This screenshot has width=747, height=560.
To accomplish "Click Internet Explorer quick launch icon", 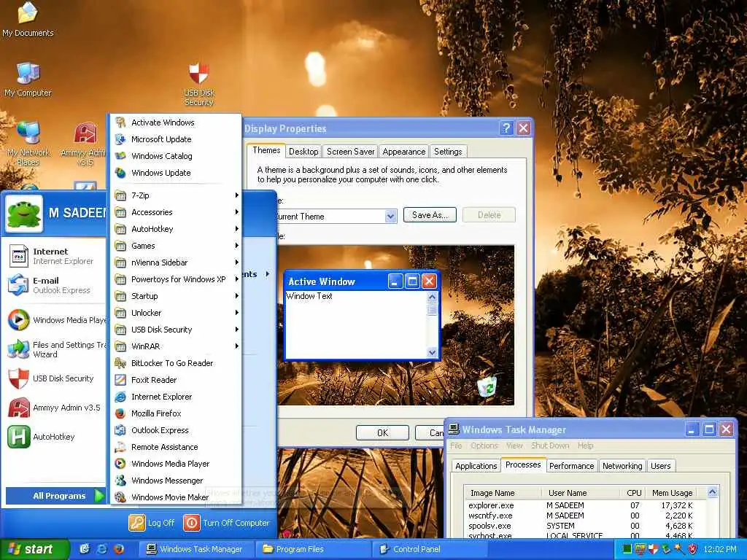I will tap(101, 549).
